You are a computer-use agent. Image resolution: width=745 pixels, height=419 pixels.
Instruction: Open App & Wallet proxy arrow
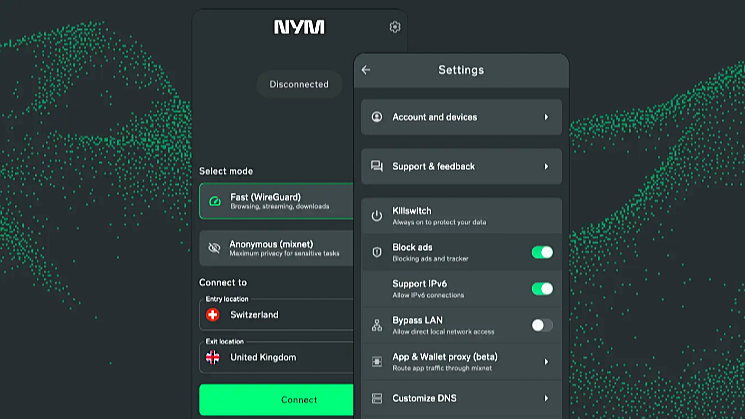pos(546,362)
